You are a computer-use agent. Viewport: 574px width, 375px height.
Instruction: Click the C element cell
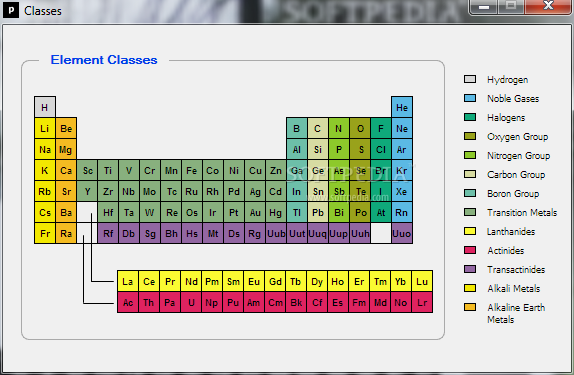pos(318,128)
